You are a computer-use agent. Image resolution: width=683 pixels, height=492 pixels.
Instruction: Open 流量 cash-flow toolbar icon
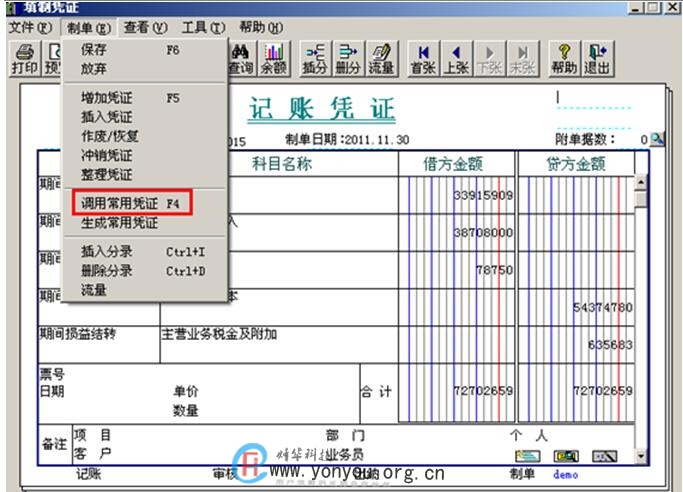pos(382,59)
